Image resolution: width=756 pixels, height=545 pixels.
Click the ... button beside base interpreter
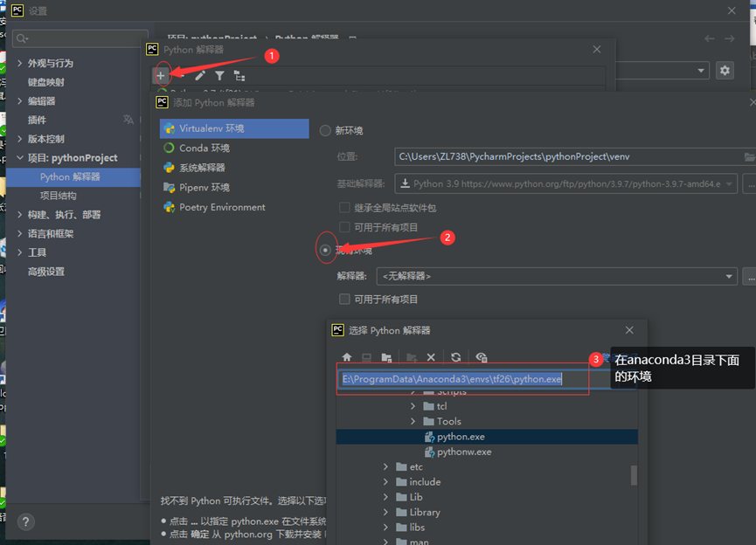[x=750, y=183]
